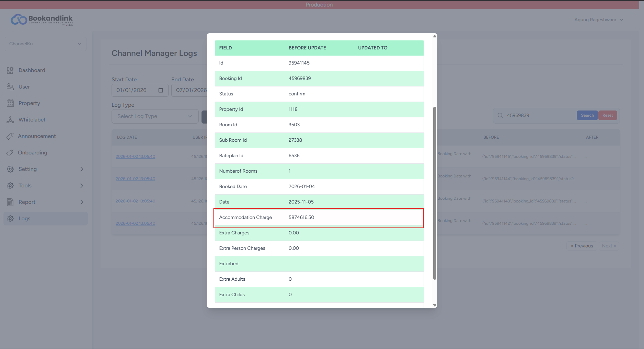Select the Booked Date value 2026-01-04

[x=302, y=187]
